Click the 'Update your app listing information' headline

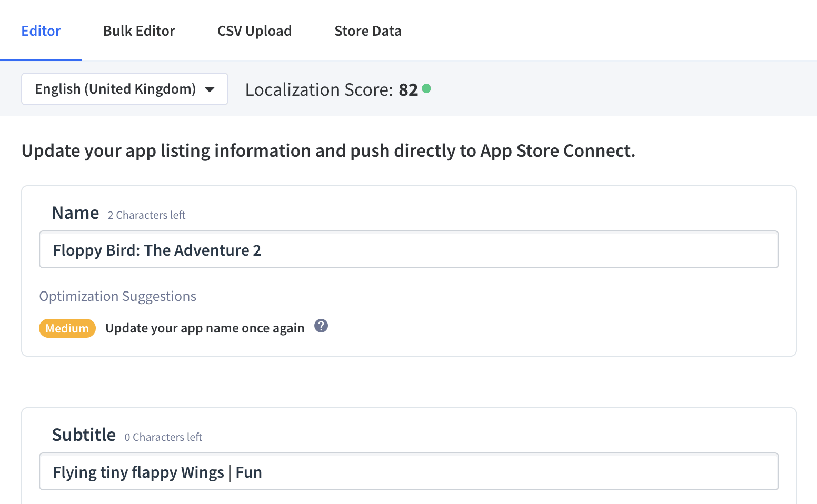(328, 151)
